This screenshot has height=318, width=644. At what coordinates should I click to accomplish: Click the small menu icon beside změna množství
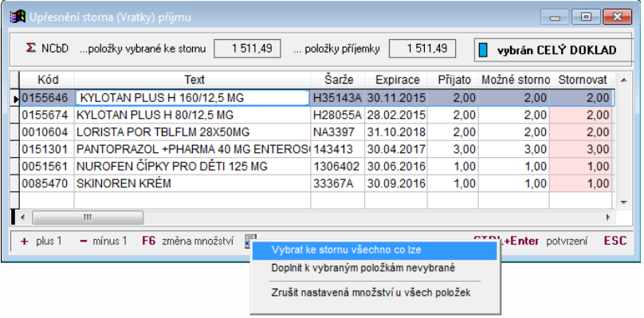[x=249, y=241]
